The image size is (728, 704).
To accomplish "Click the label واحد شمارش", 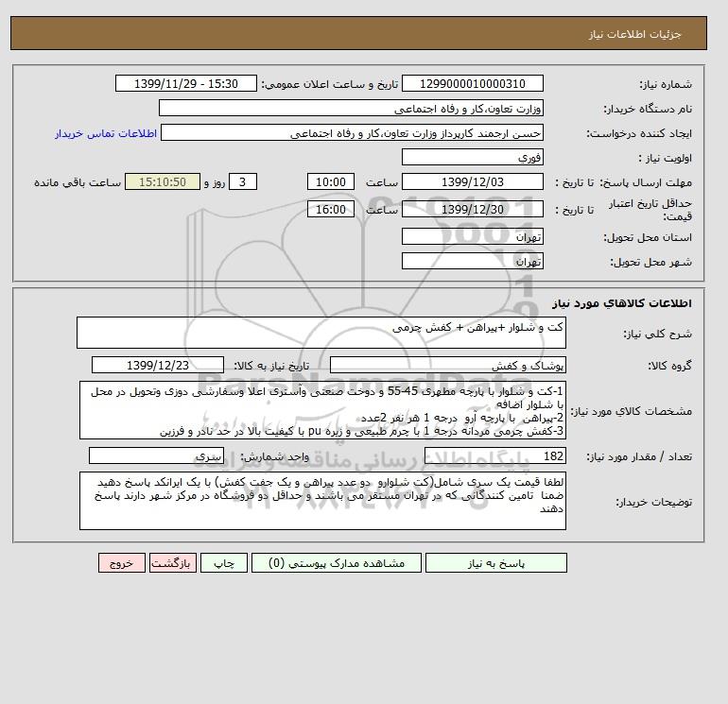I will pos(274,456).
